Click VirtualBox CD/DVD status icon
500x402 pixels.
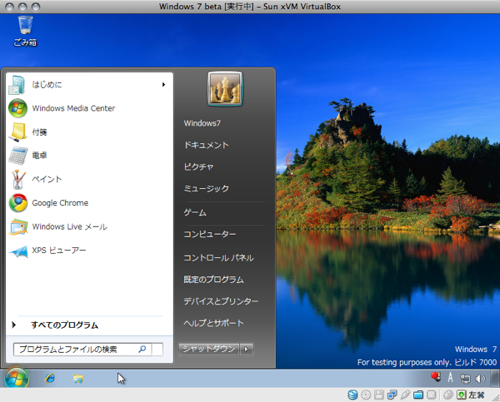(366, 395)
